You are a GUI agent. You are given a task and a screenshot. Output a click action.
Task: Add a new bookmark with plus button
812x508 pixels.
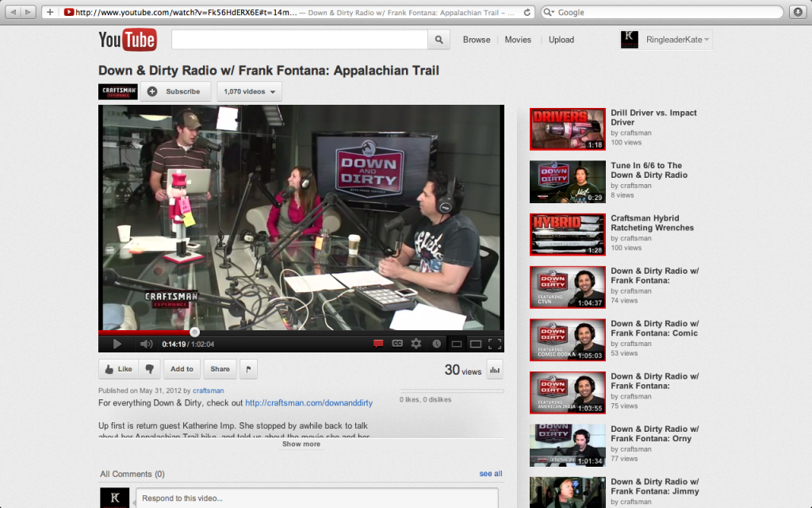pos(50,12)
